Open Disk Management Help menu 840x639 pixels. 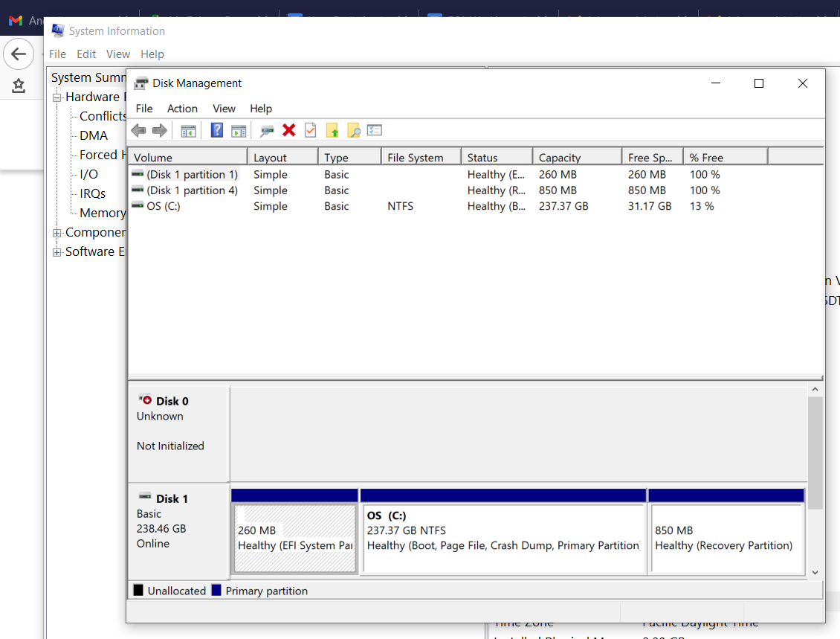pos(261,109)
